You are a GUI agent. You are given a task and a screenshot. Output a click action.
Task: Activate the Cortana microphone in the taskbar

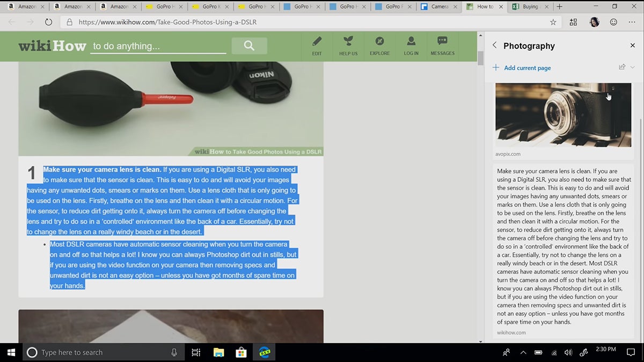(x=173, y=352)
